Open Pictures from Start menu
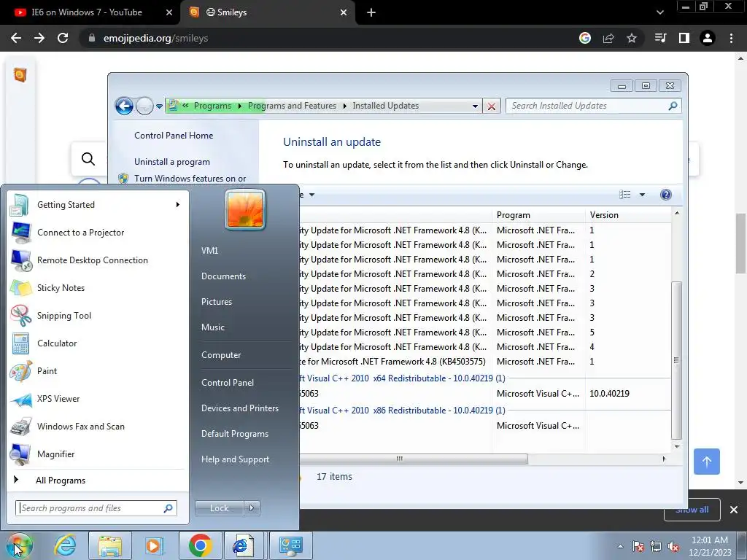 click(x=217, y=302)
